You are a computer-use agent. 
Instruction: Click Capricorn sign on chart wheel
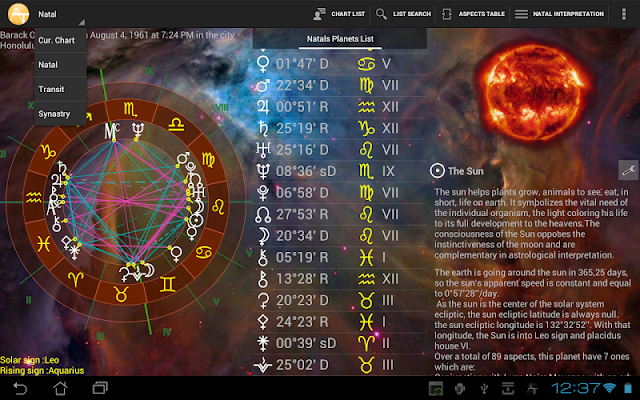tap(48, 152)
